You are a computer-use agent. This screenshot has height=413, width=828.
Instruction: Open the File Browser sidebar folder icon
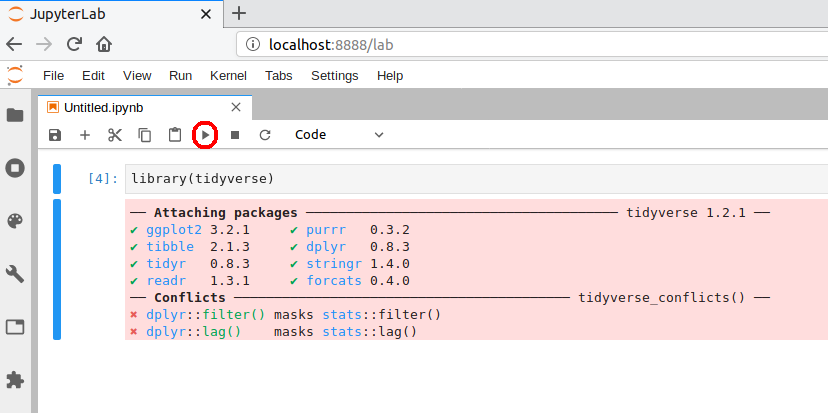pyautogui.click(x=15, y=115)
